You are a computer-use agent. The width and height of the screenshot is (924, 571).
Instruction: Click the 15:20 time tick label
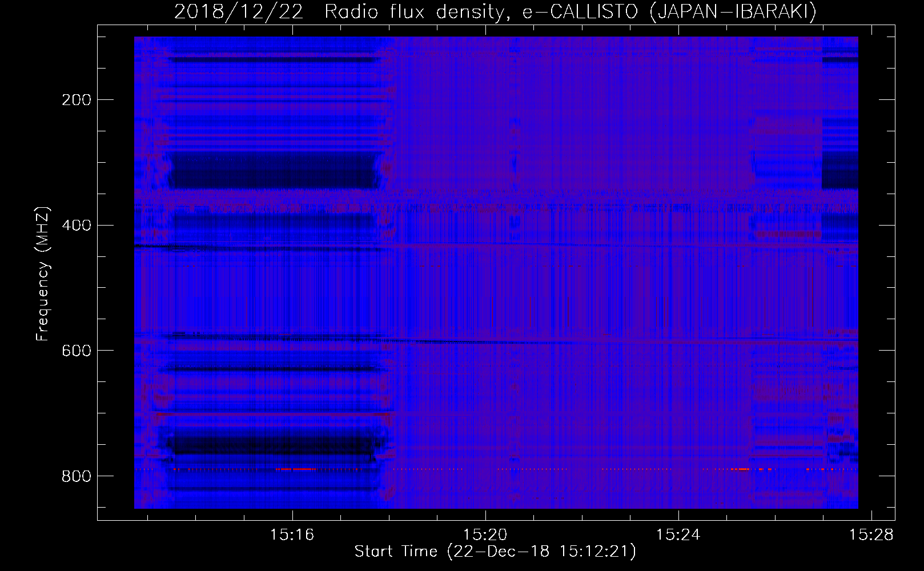[x=485, y=535]
